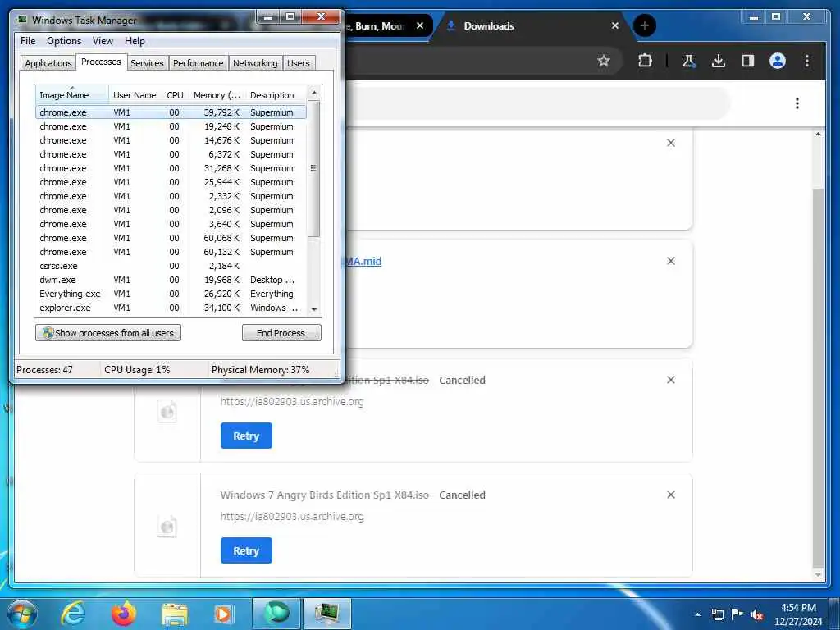This screenshot has height=630, width=840.
Task: Retry the first cancelled ISO download
Action: (246, 436)
